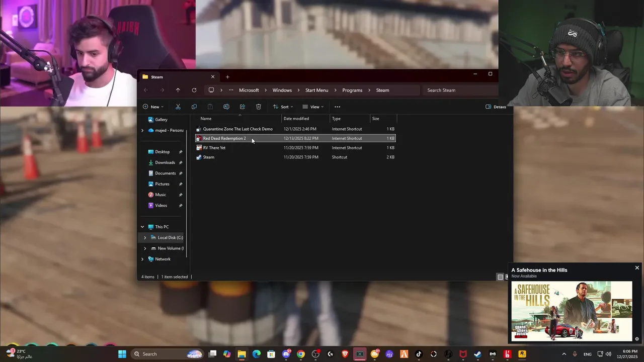This screenshot has height=362, width=644.
Task: Toggle the Details pane
Action: coord(496,107)
